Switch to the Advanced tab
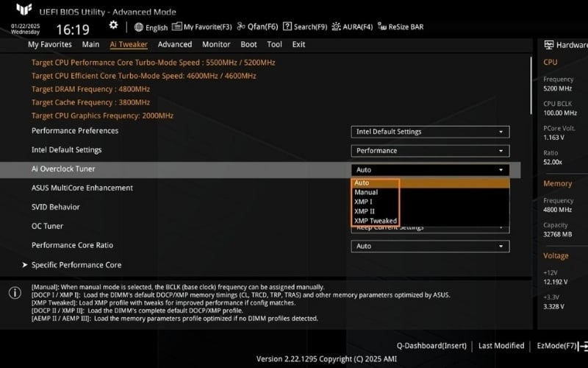This screenshot has height=368, width=588. coord(175,44)
